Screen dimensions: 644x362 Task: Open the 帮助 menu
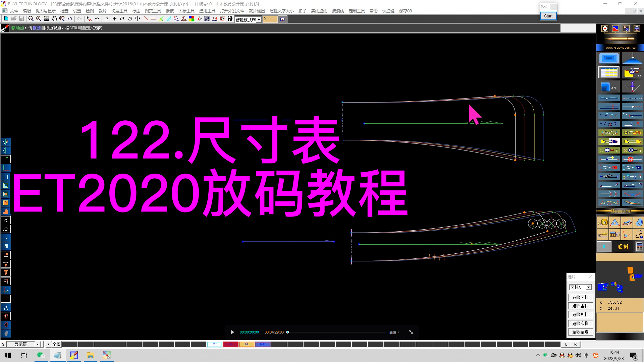(374, 11)
